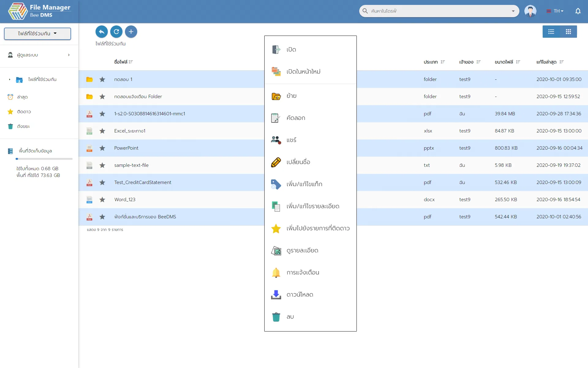Choose Download from context menu
This screenshot has height=368, width=588.
[300, 294]
